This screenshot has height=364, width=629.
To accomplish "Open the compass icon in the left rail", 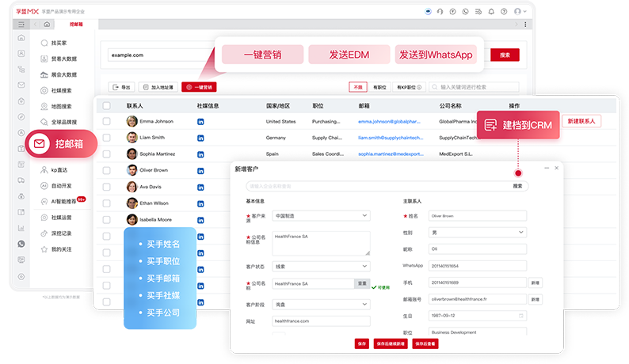I will pos(21,116).
